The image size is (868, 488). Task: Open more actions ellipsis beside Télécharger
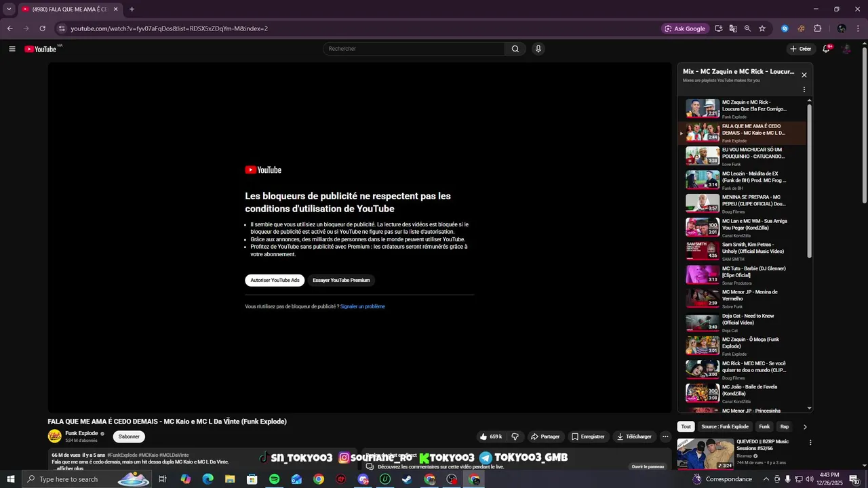(665, 436)
